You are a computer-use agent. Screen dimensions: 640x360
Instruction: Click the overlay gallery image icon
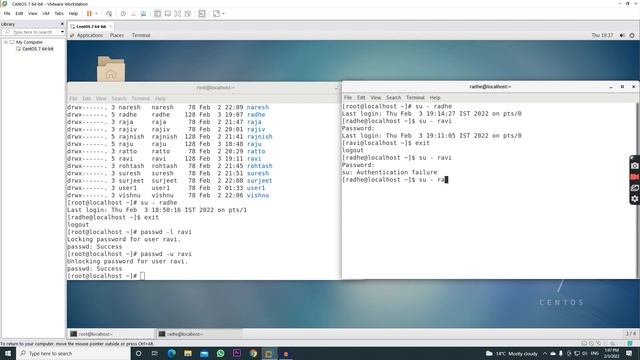[634, 188]
